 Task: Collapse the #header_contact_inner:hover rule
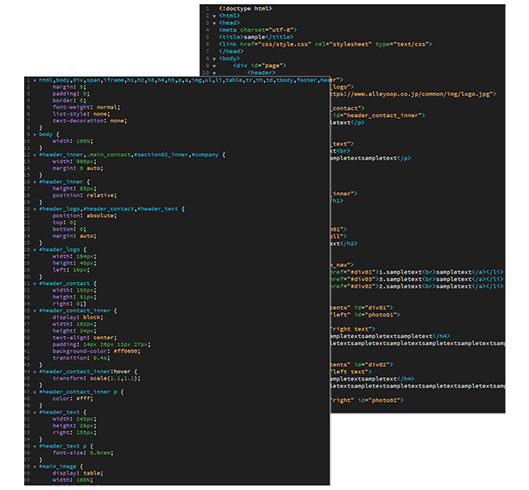click(35, 372)
